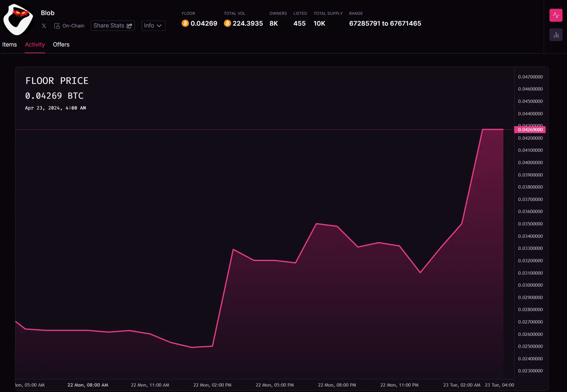
Task: Click the On-Chain lock icon
Action: (x=57, y=26)
